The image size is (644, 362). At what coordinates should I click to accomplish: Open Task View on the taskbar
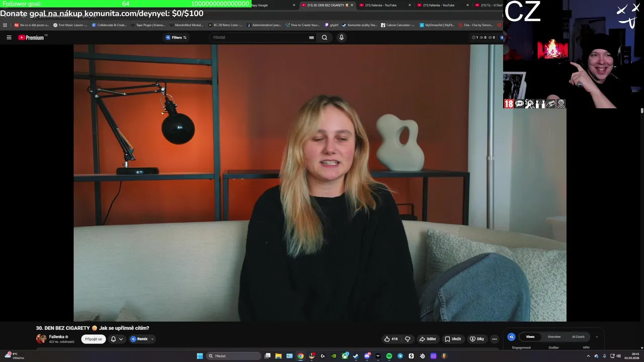coord(268,356)
